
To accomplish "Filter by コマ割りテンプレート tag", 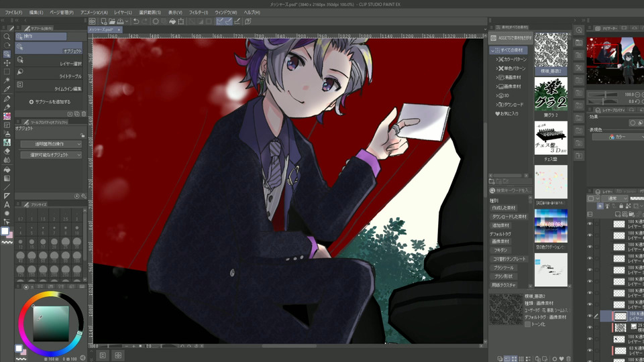I will point(509,259).
